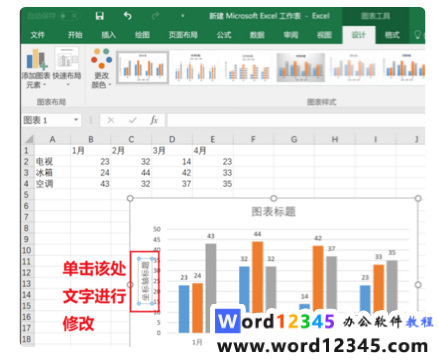Image resolution: width=438 pixels, height=362 pixels.
Task: Click the vertical axis title 坐标轴标题
Action: [x=146, y=281]
